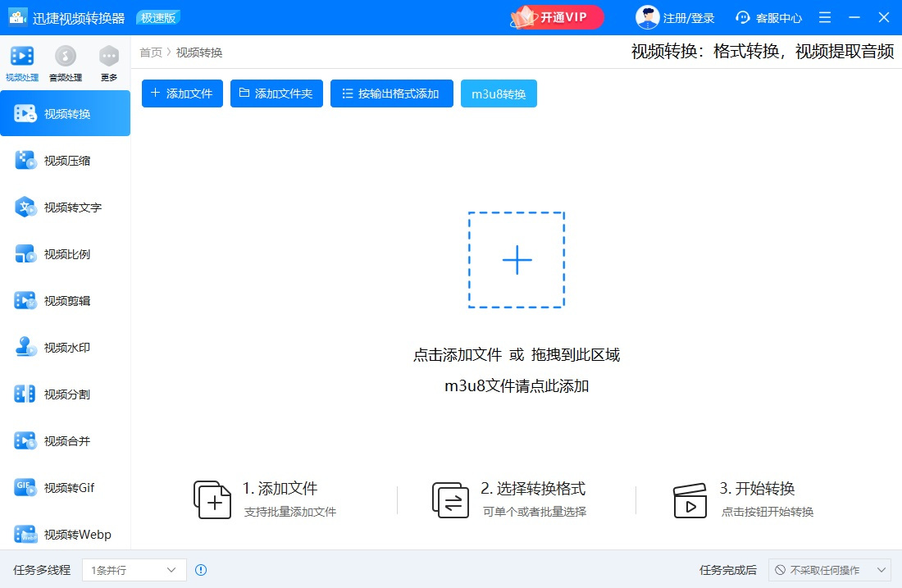Screen dimensions: 902x588
Task: Click 按输出格式添加 to add by format
Action: [391, 93]
